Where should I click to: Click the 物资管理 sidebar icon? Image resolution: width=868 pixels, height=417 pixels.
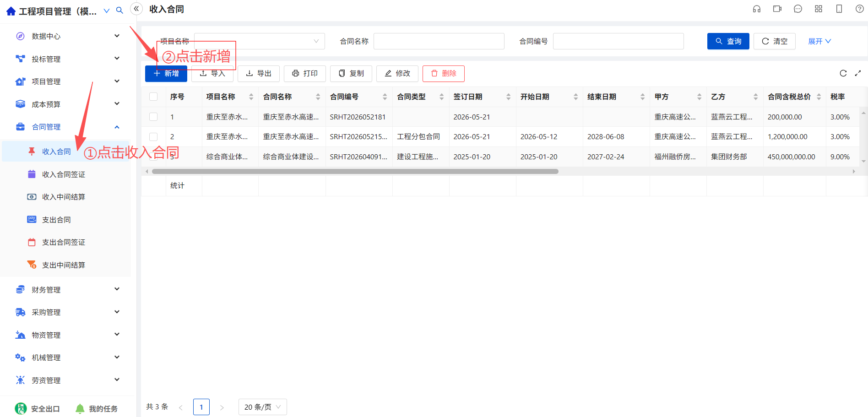pos(20,335)
